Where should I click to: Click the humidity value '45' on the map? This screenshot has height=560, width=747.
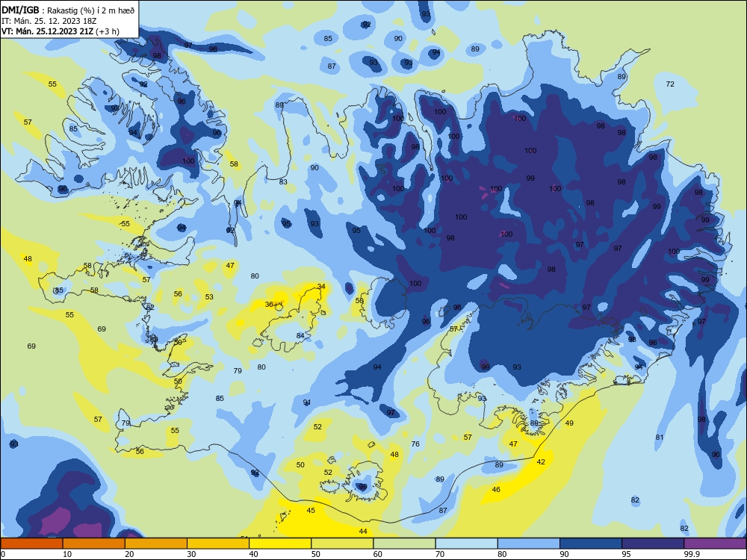[x=311, y=510]
